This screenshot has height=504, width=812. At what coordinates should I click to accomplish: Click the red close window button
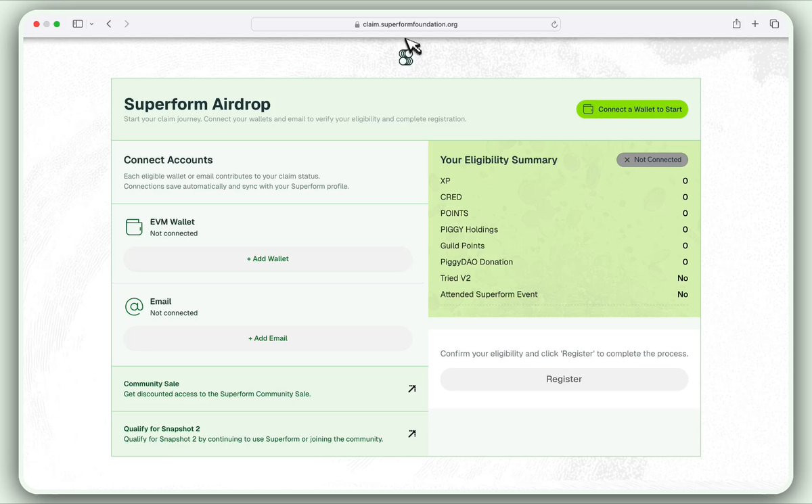click(37, 24)
